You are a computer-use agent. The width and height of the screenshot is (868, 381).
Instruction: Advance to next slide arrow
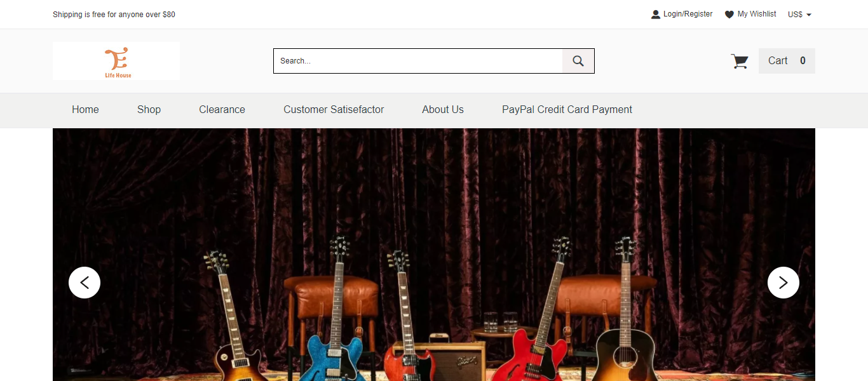point(783,283)
